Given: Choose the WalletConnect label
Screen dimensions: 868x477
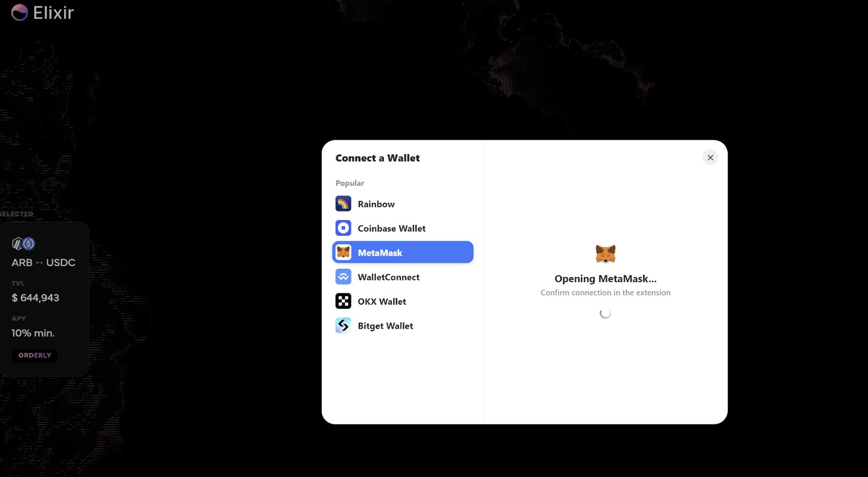Looking at the screenshot, I should pyautogui.click(x=388, y=278).
